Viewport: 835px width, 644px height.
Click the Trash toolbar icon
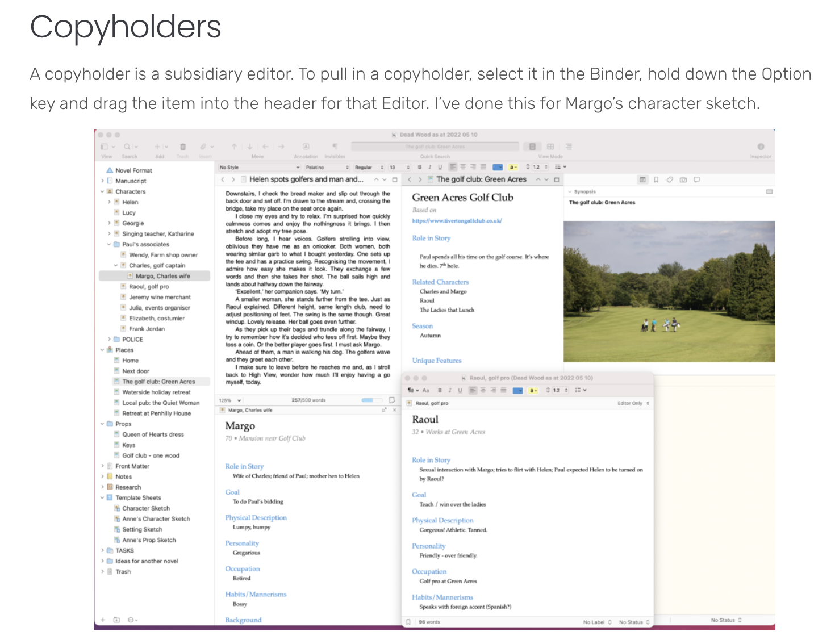tap(183, 147)
